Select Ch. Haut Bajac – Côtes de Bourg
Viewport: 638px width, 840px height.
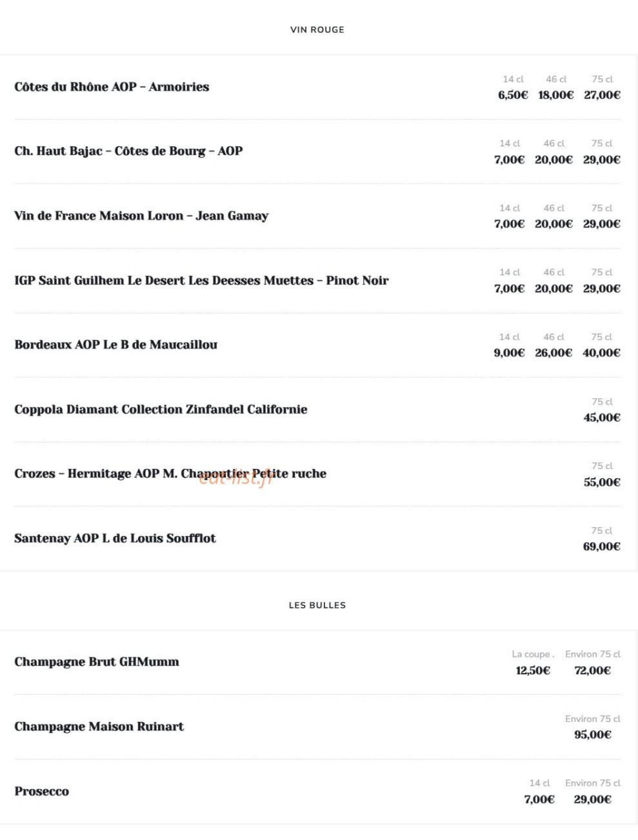tap(128, 152)
